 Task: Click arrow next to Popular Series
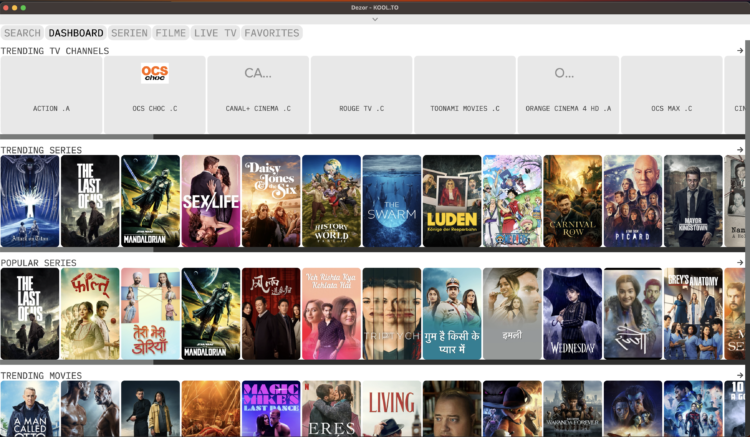(x=740, y=263)
